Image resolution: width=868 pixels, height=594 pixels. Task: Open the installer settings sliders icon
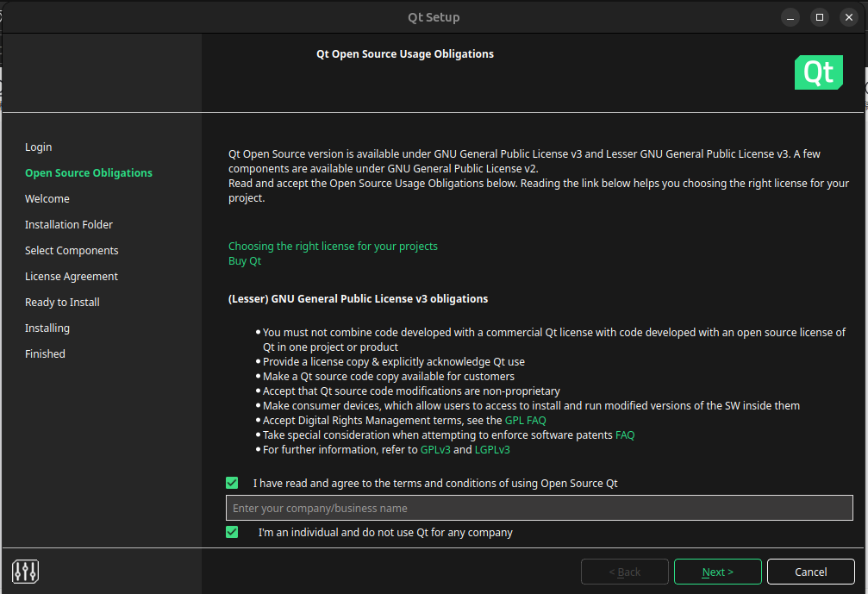point(26,571)
